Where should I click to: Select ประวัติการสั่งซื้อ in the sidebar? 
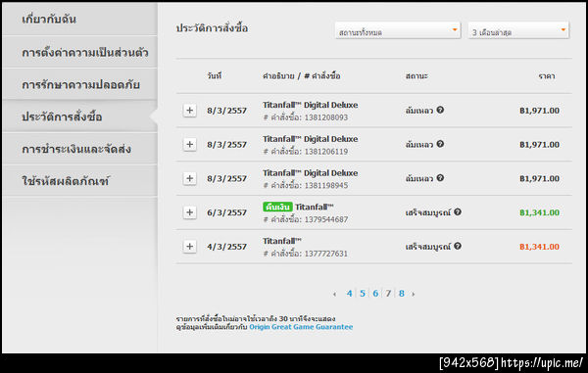[x=79, y=117]
